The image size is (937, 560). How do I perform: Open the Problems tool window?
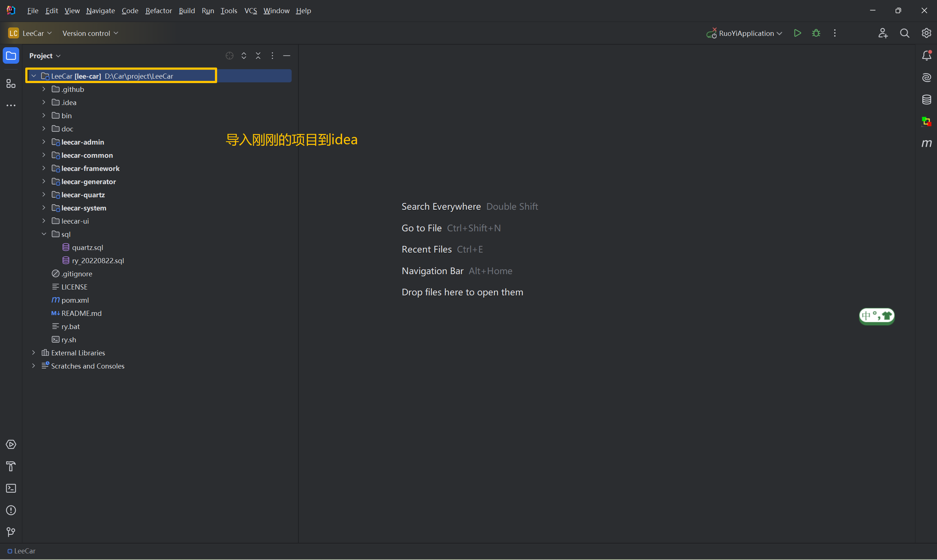tap(11, 510)
